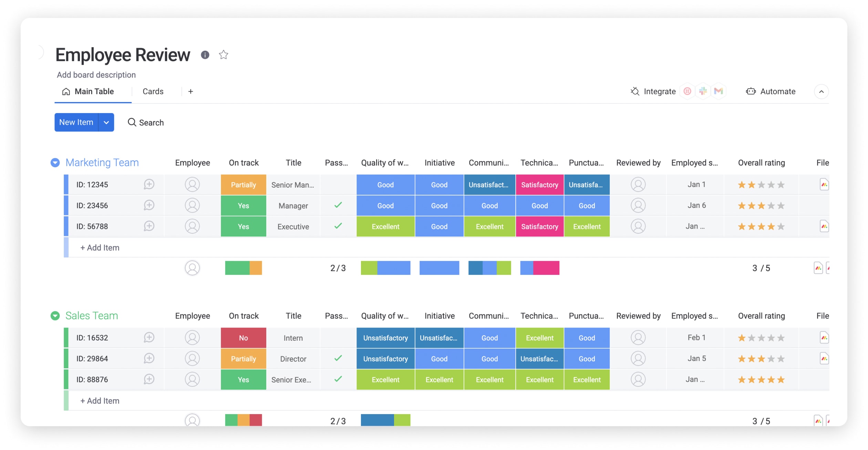Open file attachment in ID: 16532 row
The width and height of the screenshot is (868, 450).
[824, 338]
